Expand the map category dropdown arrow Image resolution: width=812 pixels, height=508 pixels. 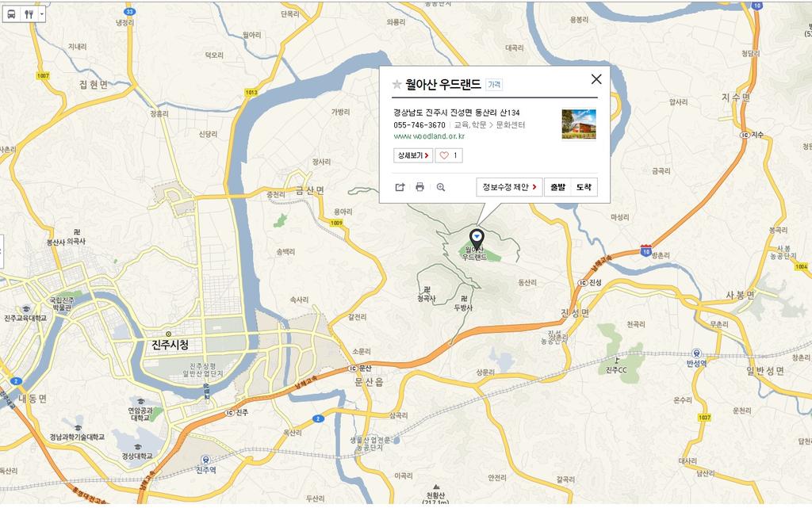42,14
